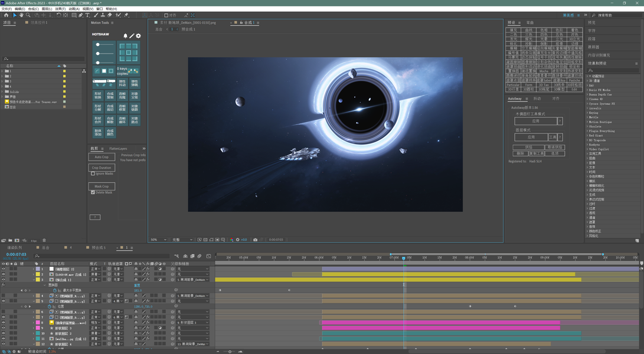This screenshot has height=354, width=644.
Task: Switch to the 效果控件 1 panel tab
Action: tap(39, 22)
